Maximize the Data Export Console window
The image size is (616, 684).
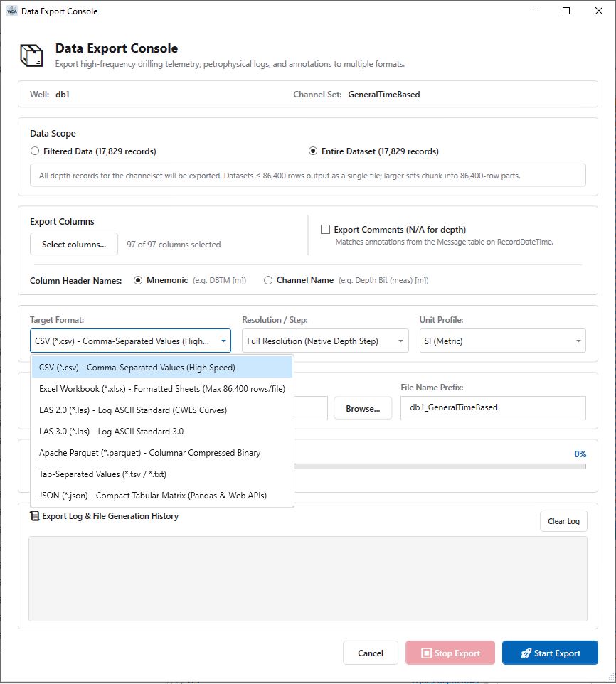click(x=566, y=11)
